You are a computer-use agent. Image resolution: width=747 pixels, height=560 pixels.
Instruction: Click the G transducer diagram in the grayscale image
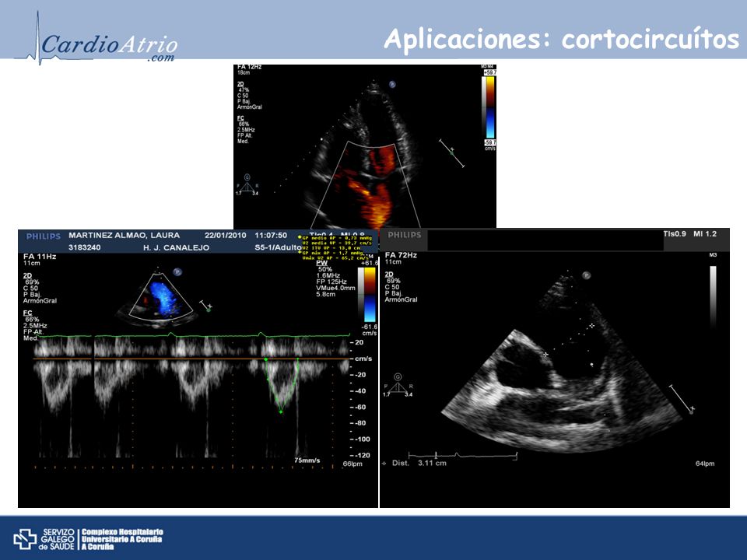click(x=398, y=385)
